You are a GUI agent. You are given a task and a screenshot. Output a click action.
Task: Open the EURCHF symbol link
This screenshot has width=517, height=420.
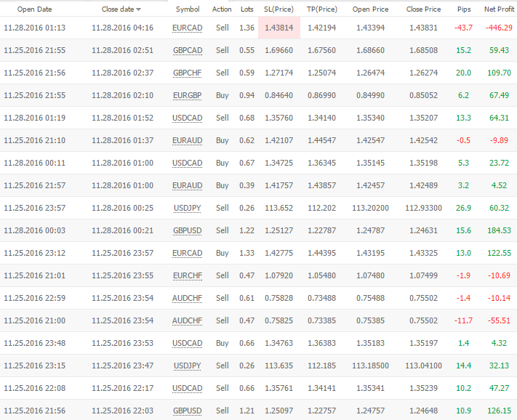(x=188, y=275)
